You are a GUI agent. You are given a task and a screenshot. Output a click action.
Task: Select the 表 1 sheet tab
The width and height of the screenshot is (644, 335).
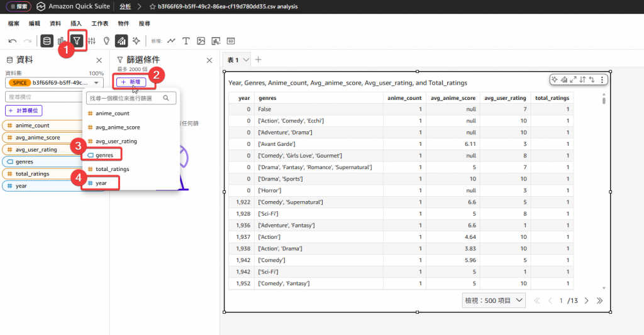coord(233,60)
